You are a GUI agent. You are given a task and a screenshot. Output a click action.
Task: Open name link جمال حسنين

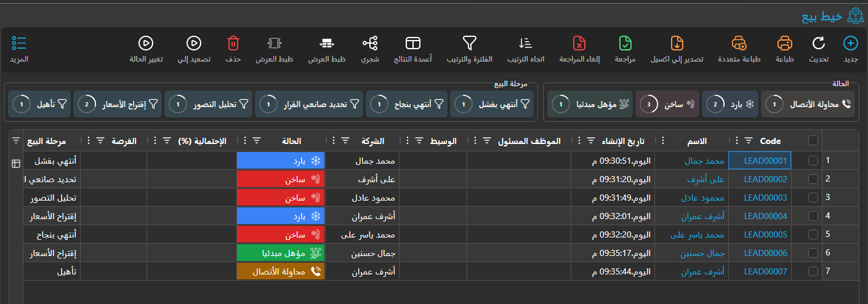click(702, 253)
